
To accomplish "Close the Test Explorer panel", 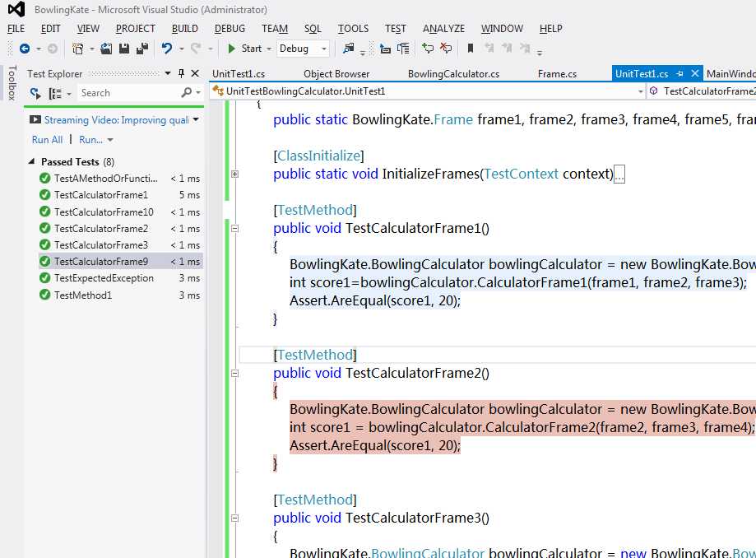I will pos(195,73).
